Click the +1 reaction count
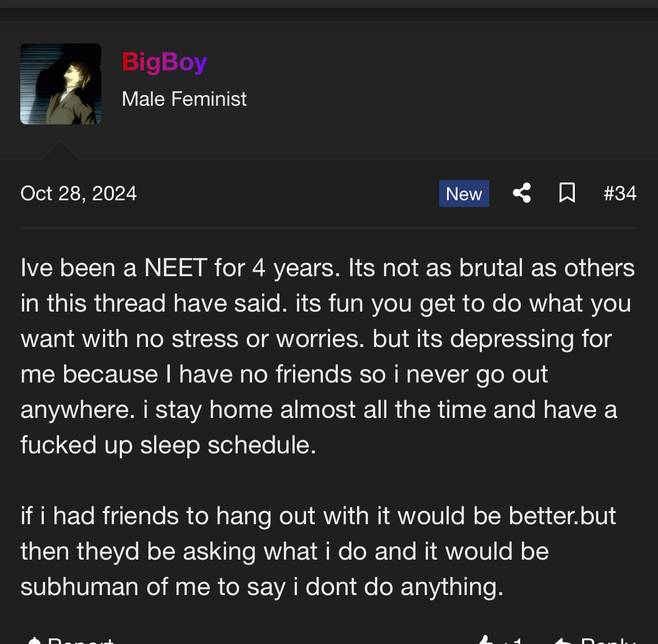Image resolution: width=658 pixels, height=644 pixels. [513, 641]
